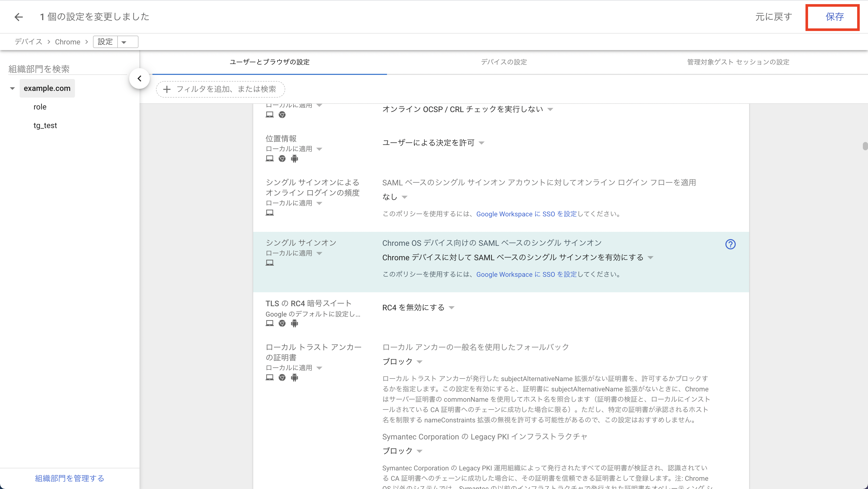This screenshot has width=868, height=489.
Task: Switch to 管理対象ゲスト セッションの設定 tab
Action: 738,62
